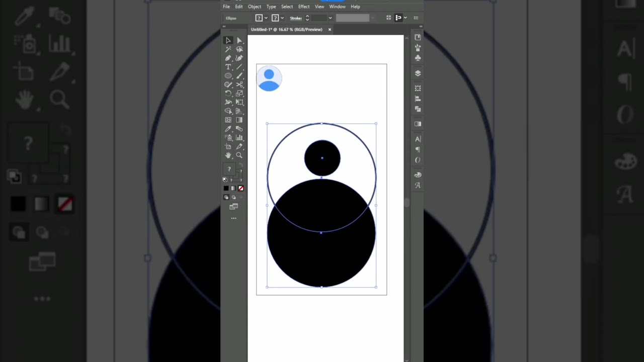Viewport: 644px width, 362px height.
Task: Swap fill and stroke arrow
Action: [240, 165]
